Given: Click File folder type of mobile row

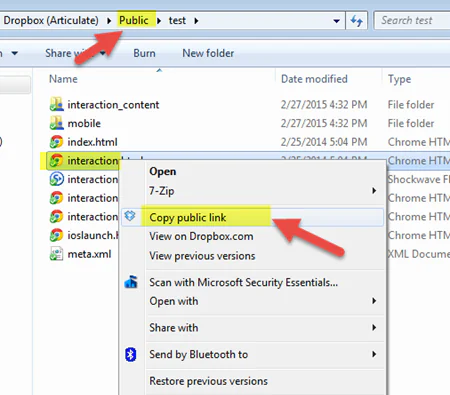Looking at the screenshot, I should pos(411,123).
